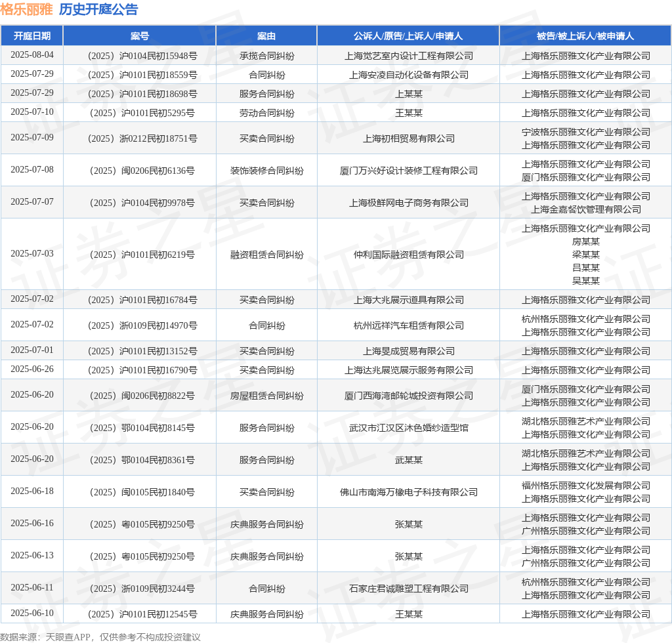Click defendant 房某某
Screen dimensions: 672x643
[x=585, y=241]
